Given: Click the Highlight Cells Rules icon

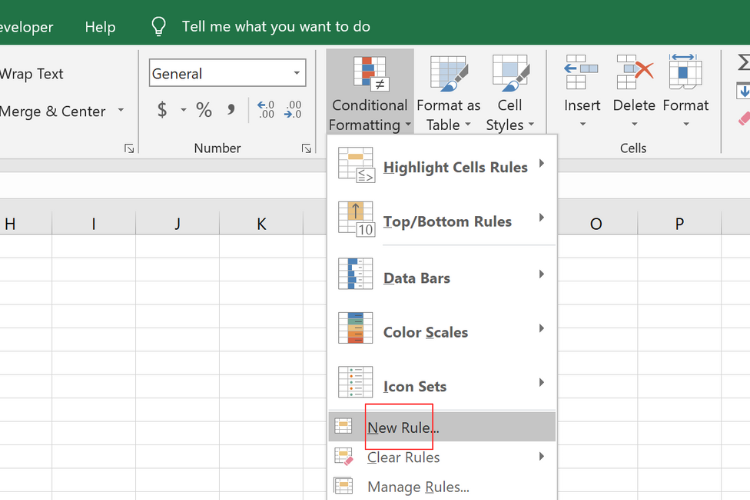Looking at the screenshot, I should click(356, 165).
